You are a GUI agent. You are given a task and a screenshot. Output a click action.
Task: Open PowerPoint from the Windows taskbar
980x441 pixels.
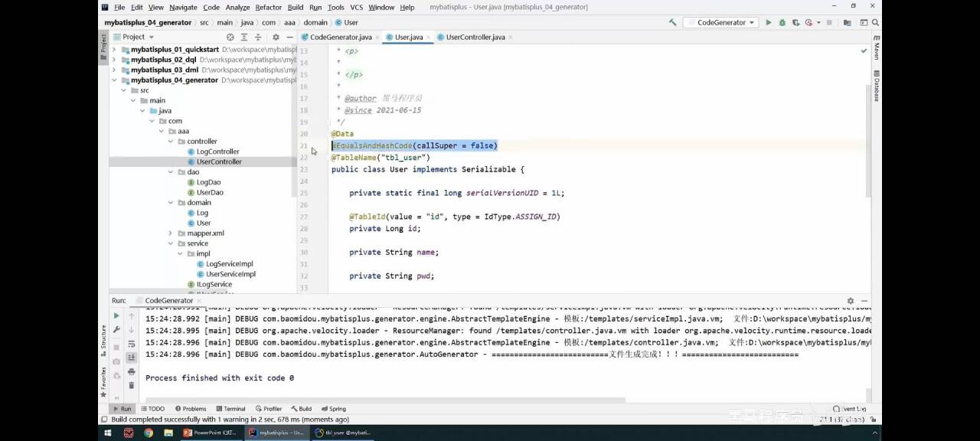coord(210,433)
